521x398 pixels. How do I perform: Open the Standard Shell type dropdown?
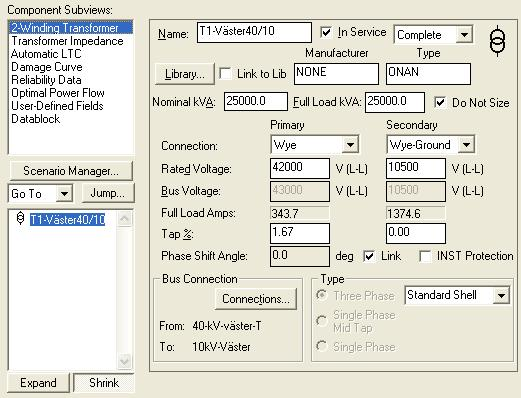(x=501, y=295)
